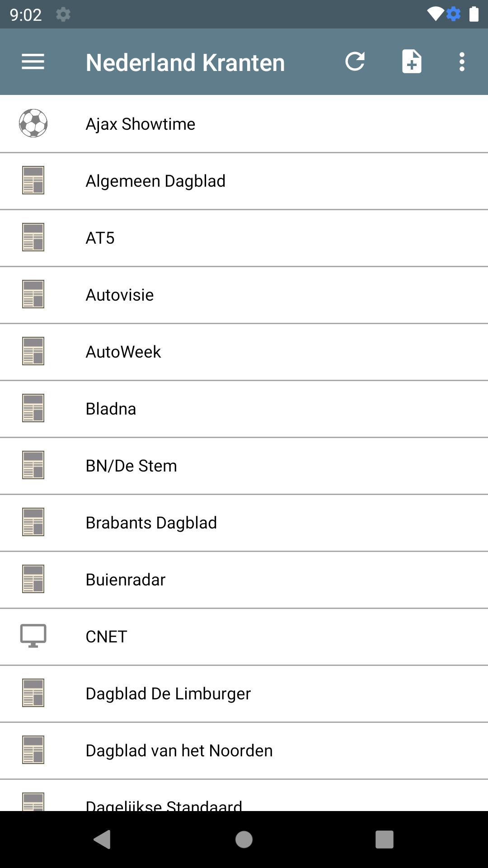Image resolution: width=488 pixels, height=868 pixels.
Task: Open Dagblad De Limburger
Action: (168, 693)
